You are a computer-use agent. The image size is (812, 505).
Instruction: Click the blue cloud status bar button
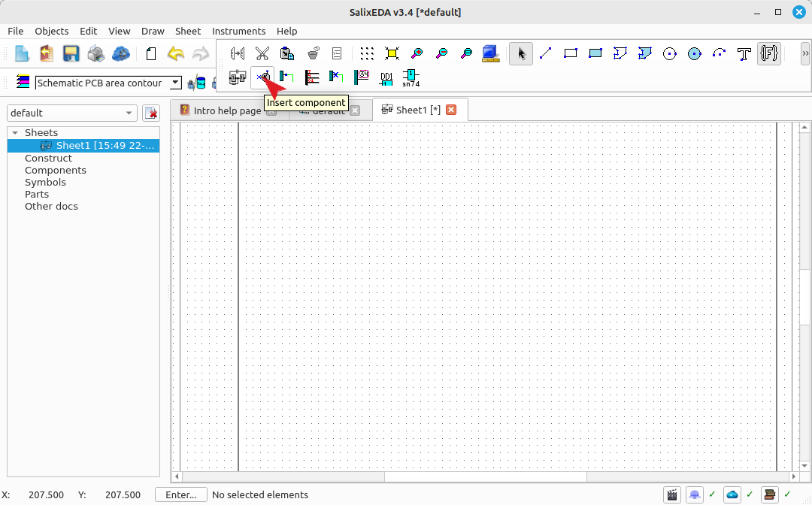[x=732, y=494]
